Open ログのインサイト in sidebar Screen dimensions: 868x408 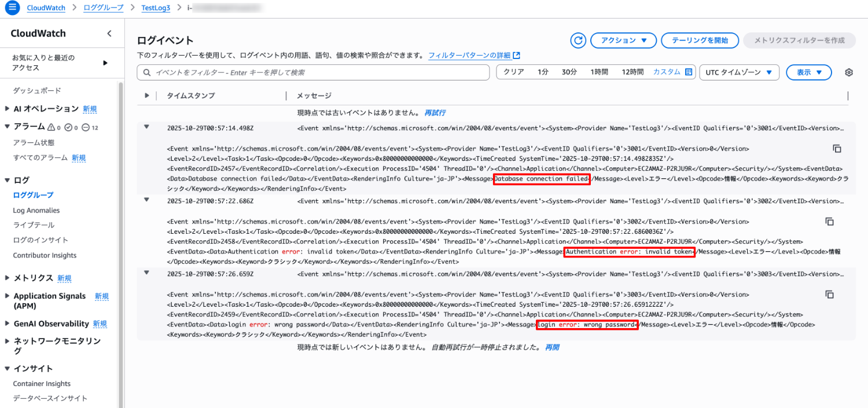click(41, 240)
